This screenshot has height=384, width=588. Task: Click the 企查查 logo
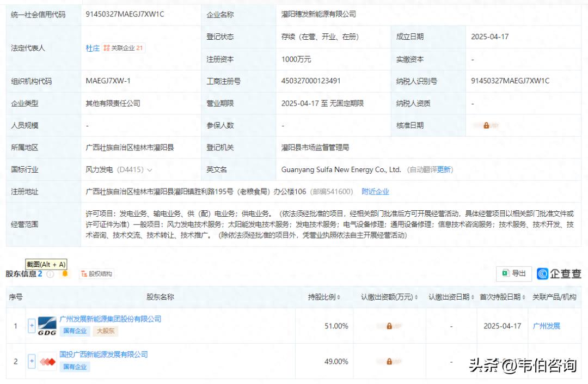559,273
